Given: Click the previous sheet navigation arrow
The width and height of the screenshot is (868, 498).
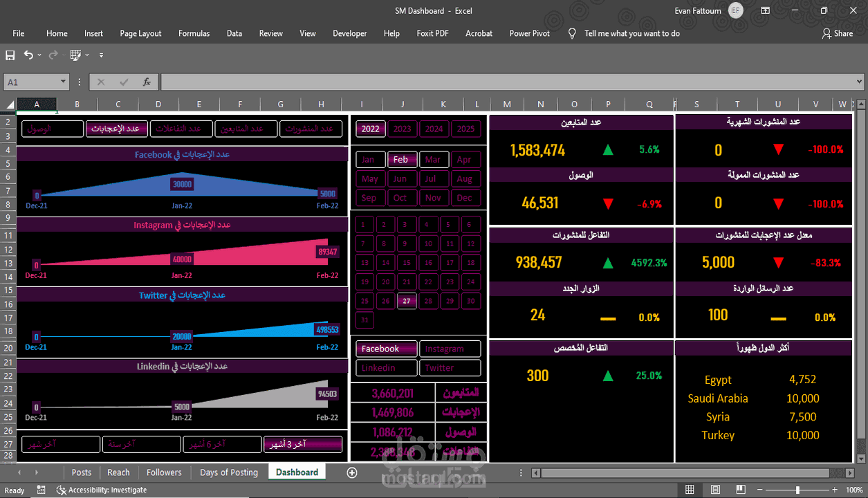Looking at the screenshot, I should 19,472.
